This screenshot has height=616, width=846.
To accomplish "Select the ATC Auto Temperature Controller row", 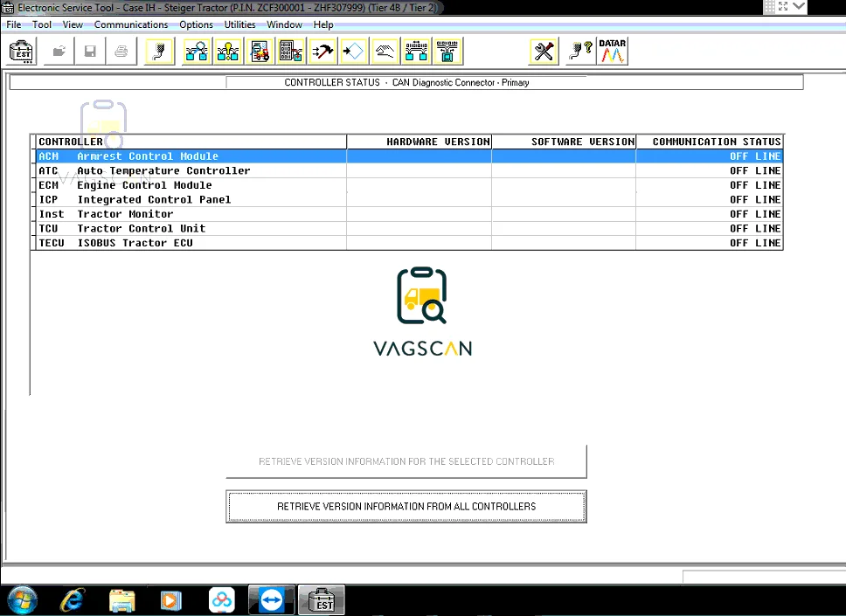I will pos(410,170).
